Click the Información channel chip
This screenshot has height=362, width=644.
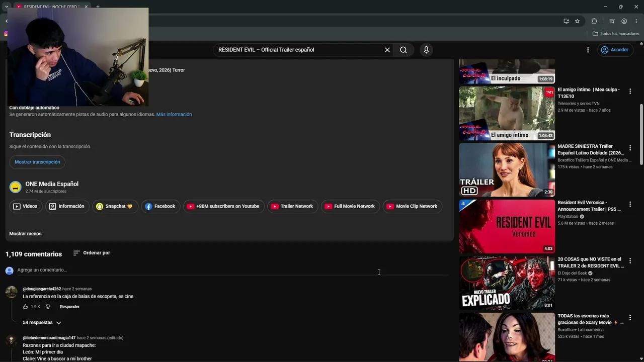point(67,206)
